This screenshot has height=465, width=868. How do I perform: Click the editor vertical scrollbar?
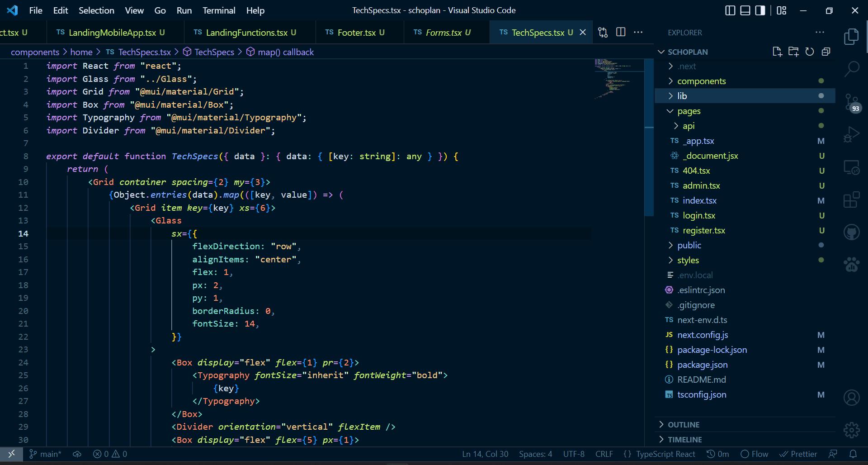[x=649, y=138]
